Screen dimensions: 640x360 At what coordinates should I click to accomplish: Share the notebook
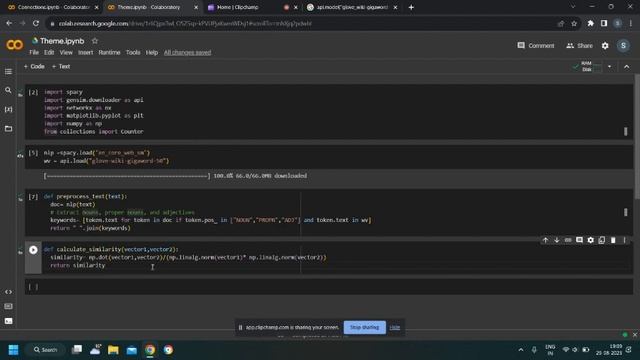(x=579, y=46)
